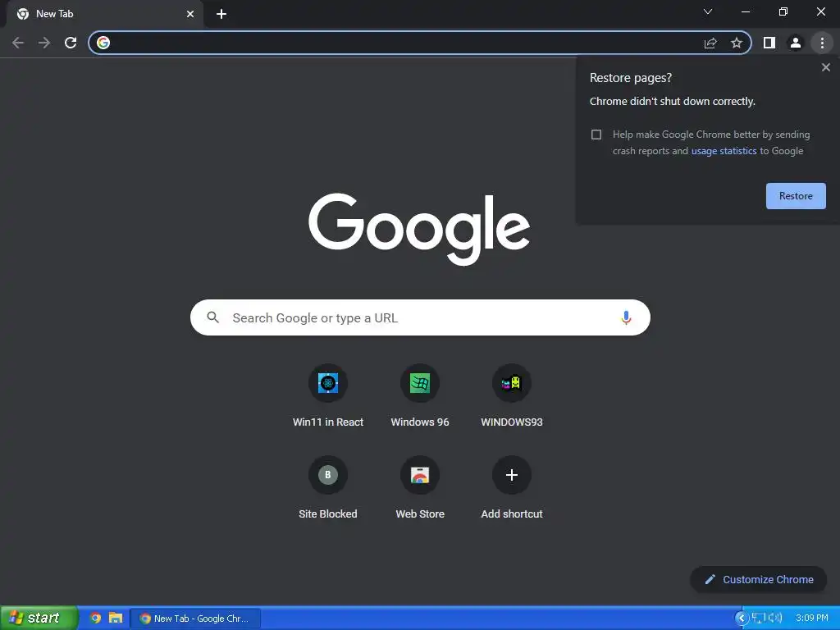The width and height of the screenshot is (840, 630).
Task: Click the forward navigation arrow
Action: click(x=44, y=43)
